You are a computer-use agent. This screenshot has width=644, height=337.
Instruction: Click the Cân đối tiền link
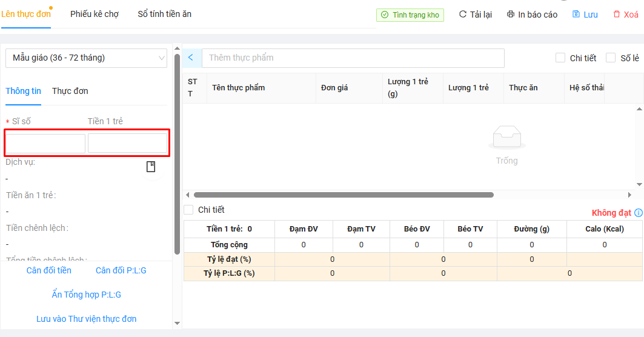(x=49, y=270)
